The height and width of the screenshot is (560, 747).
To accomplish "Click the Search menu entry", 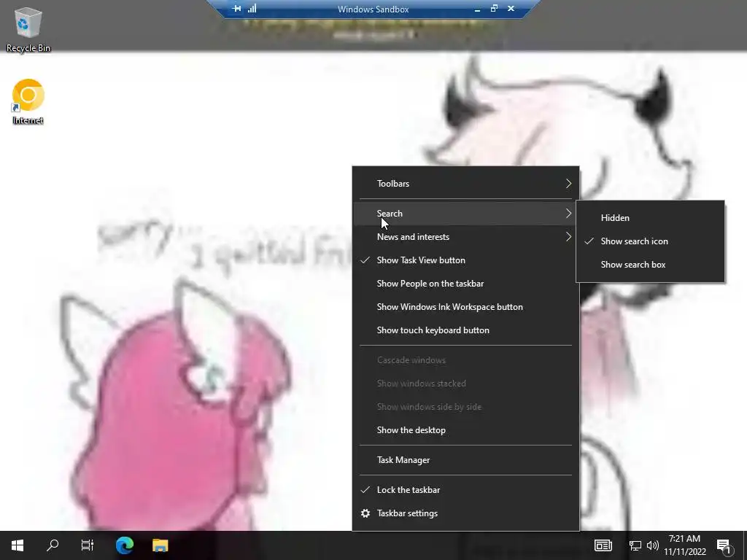I will coord(465,214).
